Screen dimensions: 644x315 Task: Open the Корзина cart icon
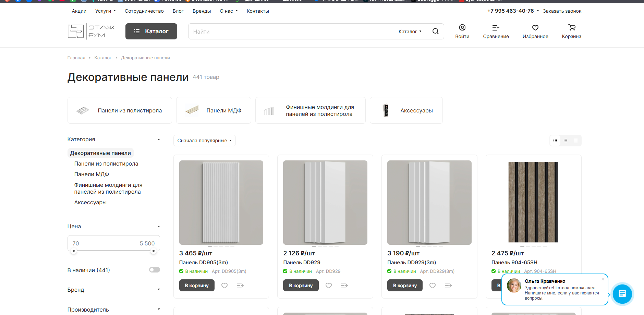pyautogui.click(x=571, y=28)
